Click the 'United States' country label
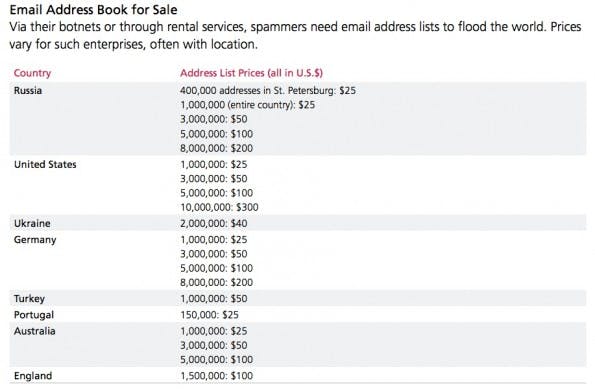 45,164
